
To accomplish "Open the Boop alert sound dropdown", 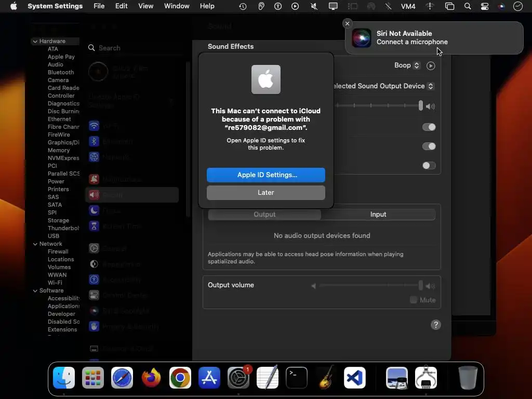I will click(407, 65).
